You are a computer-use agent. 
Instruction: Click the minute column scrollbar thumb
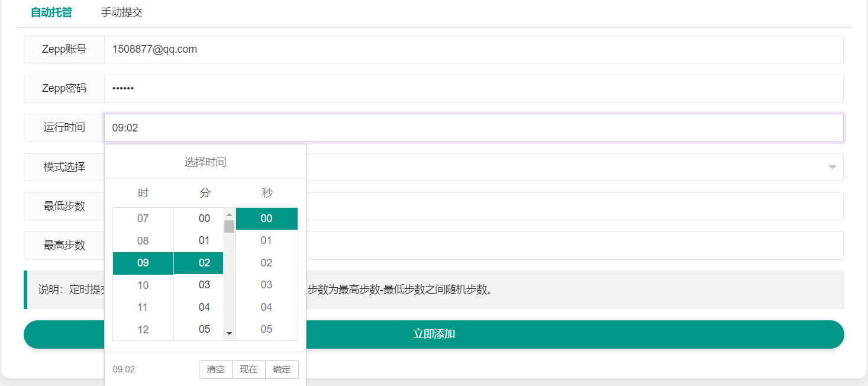229,226
